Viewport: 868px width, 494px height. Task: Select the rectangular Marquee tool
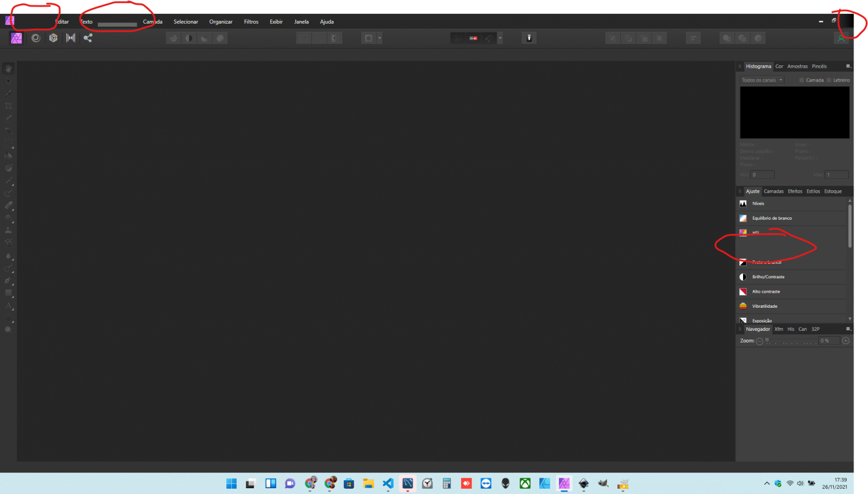click(x=8, y=143)
